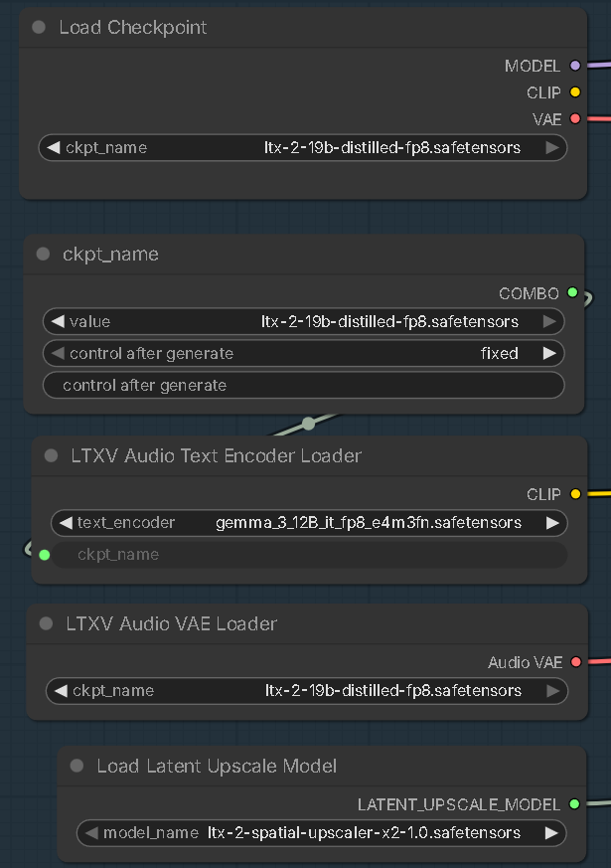The width and height of the screenshot is (611, 868).
Task: Click the red VAE output connector on Load Checkpoint
Action: tap(575, 118)
